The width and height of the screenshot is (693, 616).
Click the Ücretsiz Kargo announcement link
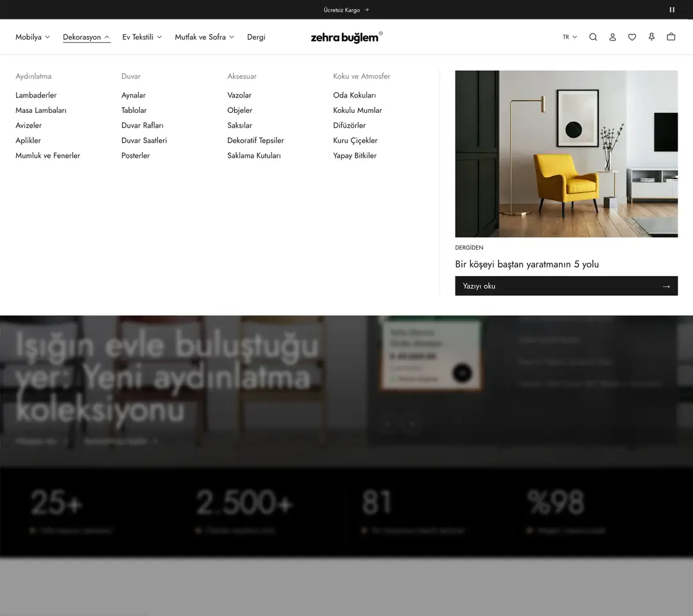[346, 10]
